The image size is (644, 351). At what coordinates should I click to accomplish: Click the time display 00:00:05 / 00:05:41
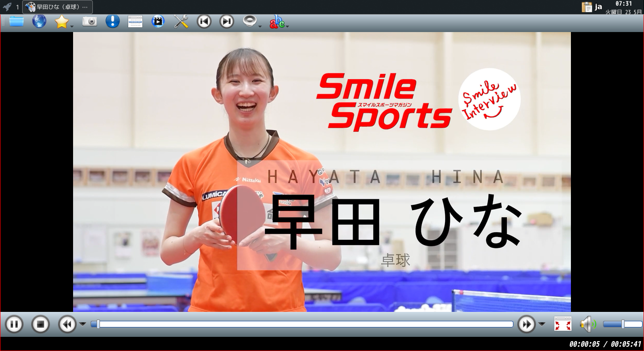click(x=605, y=344)
